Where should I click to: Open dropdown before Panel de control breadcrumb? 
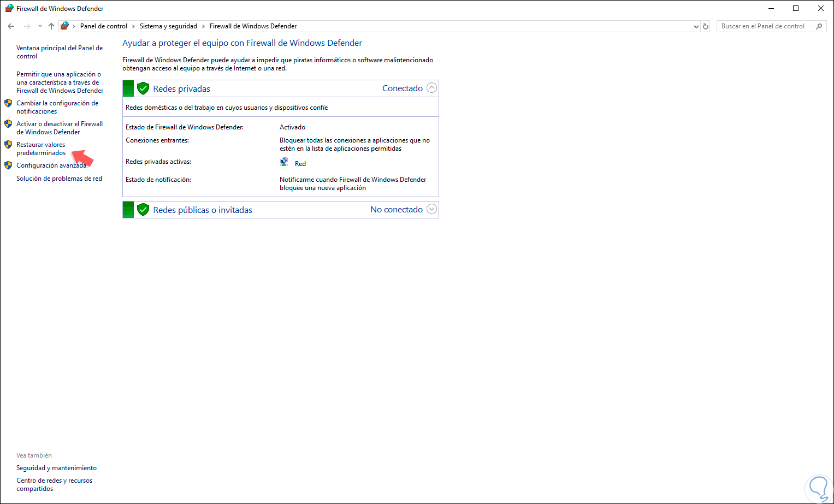[74, 26]
